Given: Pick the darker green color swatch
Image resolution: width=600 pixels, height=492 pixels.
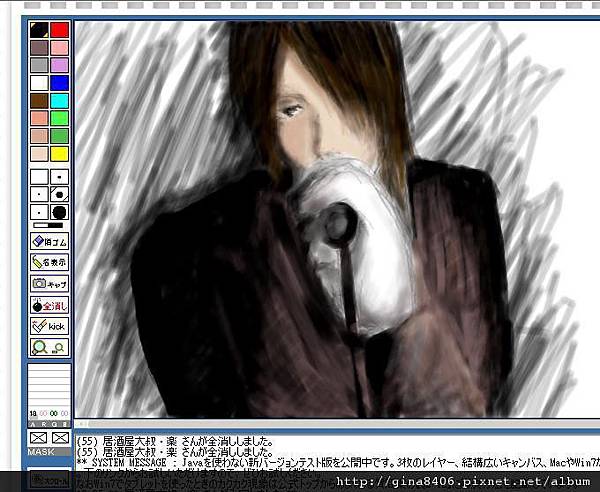Looking at the screenshot, I should [x=60, y=136].
